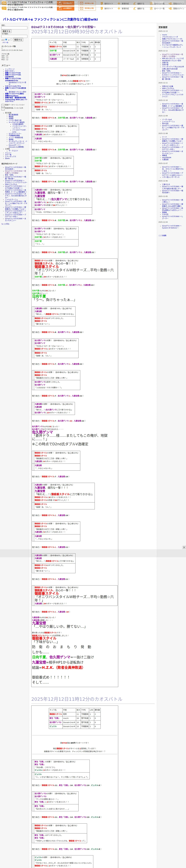This screenshot has width=186, height=868.
Task: Open 'やる大矢' in update history
Action: (x=165, y=214)
